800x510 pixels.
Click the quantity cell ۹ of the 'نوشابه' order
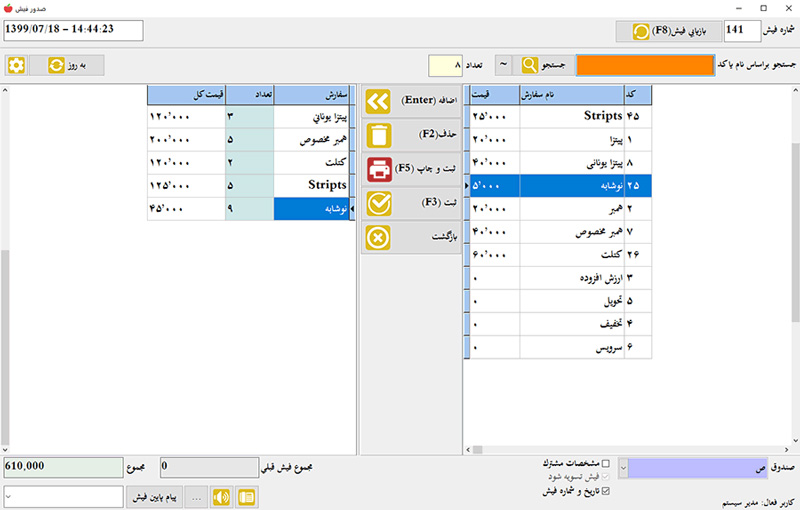[249, 209]
